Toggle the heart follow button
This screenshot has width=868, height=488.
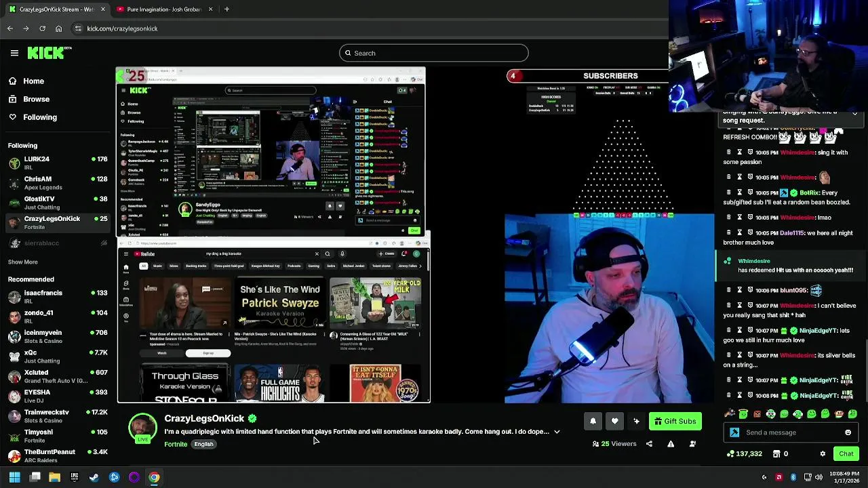pyautogui.click(x=614, y=422)
